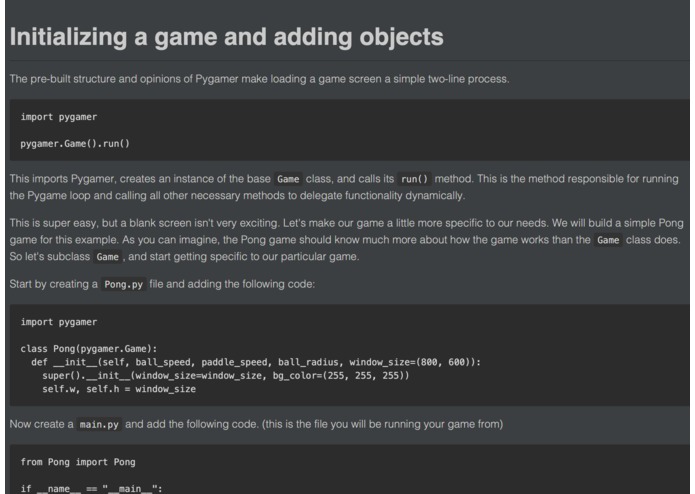Click the 'from Pong import Pong' code line

point(78,462)
